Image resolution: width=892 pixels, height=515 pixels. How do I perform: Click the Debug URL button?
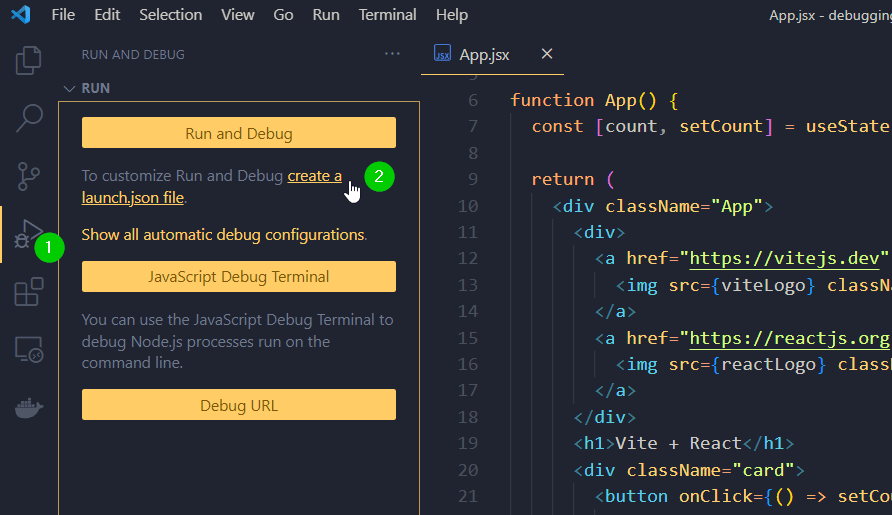(239, 405)
